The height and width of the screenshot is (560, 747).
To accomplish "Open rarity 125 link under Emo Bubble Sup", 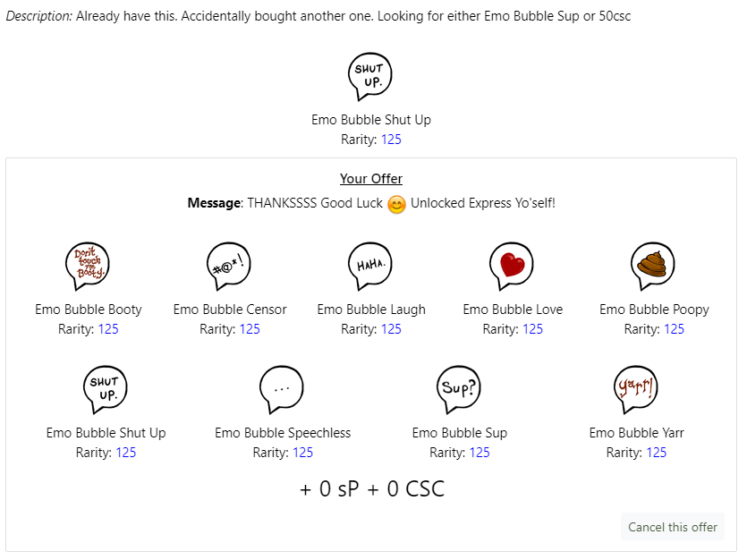I will tap(480, 453).
